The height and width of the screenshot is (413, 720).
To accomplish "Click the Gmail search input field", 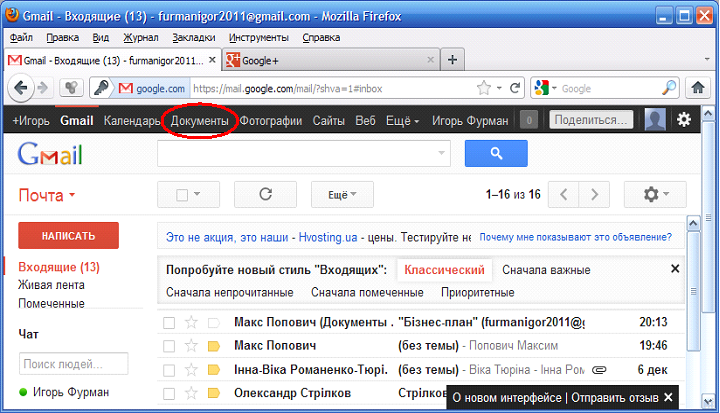I will coord(304,153).
